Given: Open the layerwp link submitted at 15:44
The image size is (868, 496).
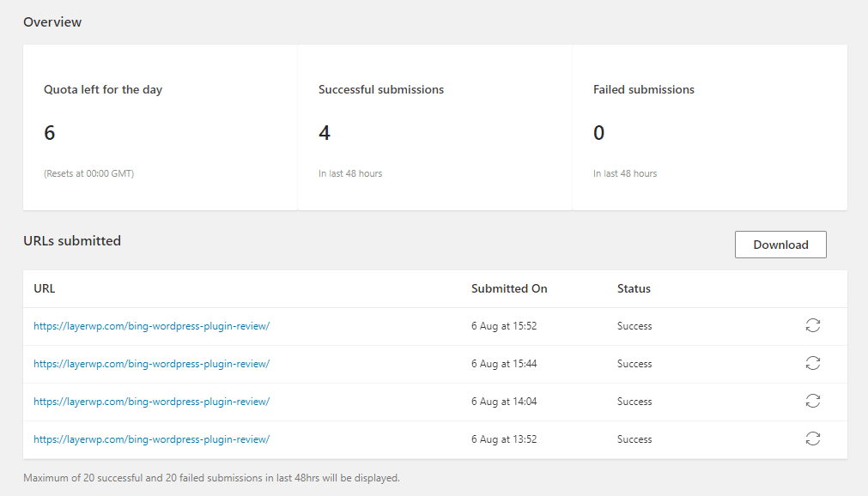Looking at the screenshot, I should pos(152,364).
